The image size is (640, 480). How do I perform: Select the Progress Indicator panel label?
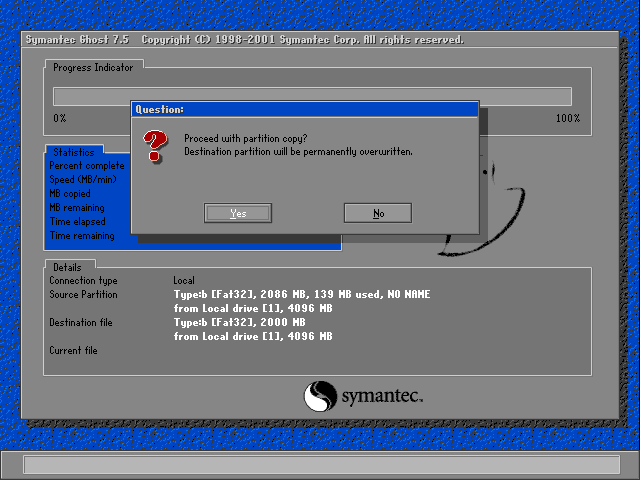point(93,67)
